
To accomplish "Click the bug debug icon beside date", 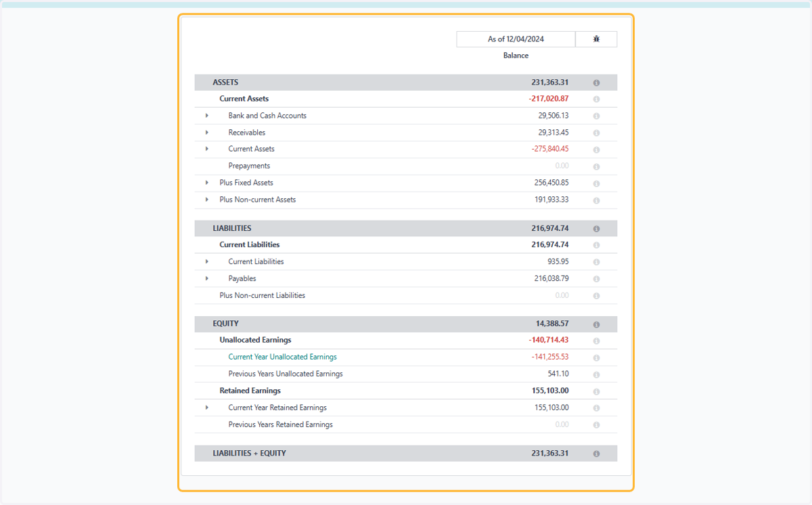I will (596, 39).
